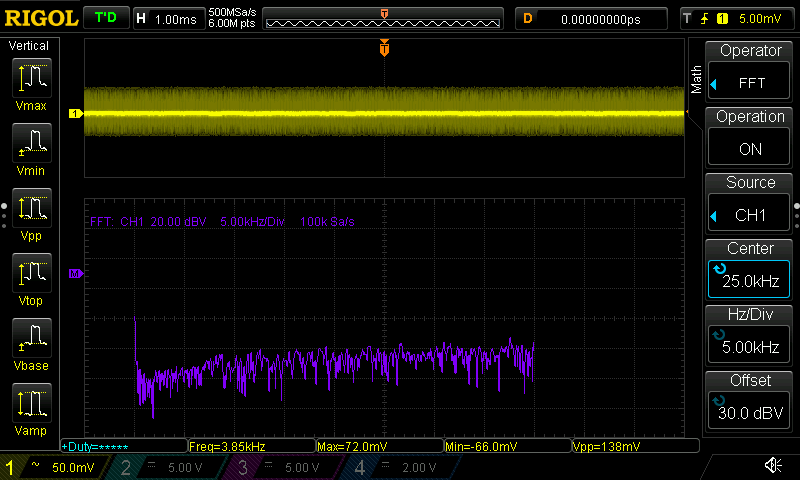Click the Max=72.0mV readout

(380, 446)
